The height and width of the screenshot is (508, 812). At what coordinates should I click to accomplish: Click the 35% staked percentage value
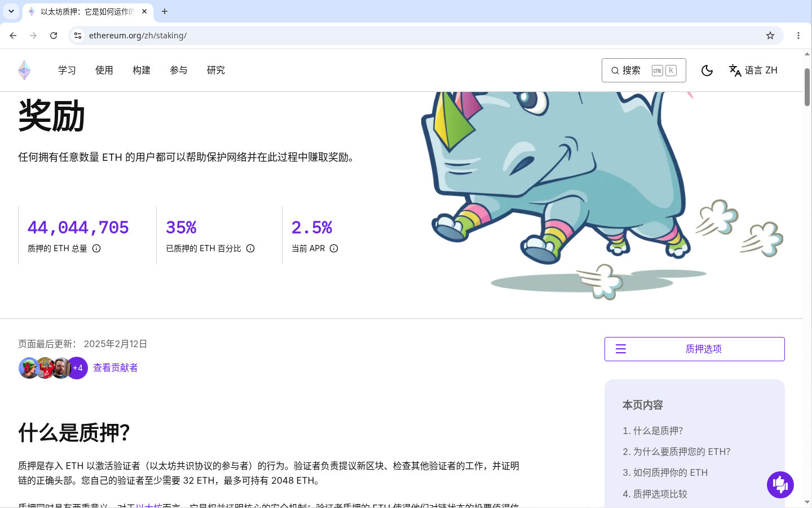pyautogui.click(x=181, y=227)
